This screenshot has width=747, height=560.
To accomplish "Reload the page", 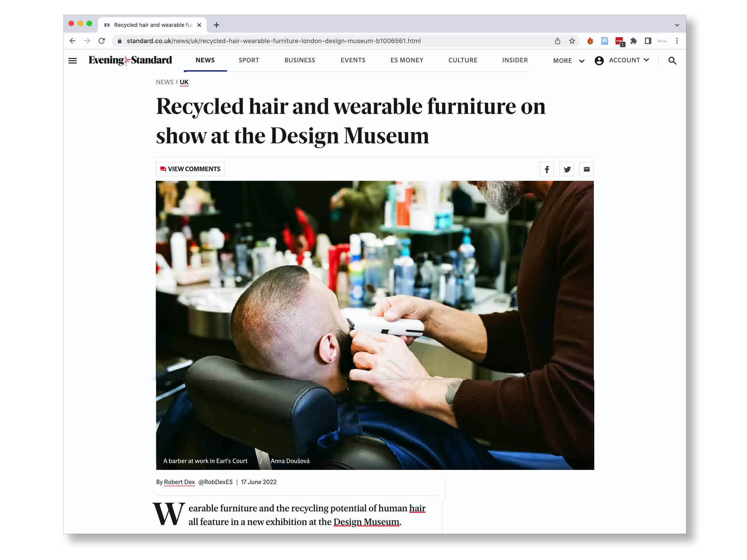I will [102, 41].
